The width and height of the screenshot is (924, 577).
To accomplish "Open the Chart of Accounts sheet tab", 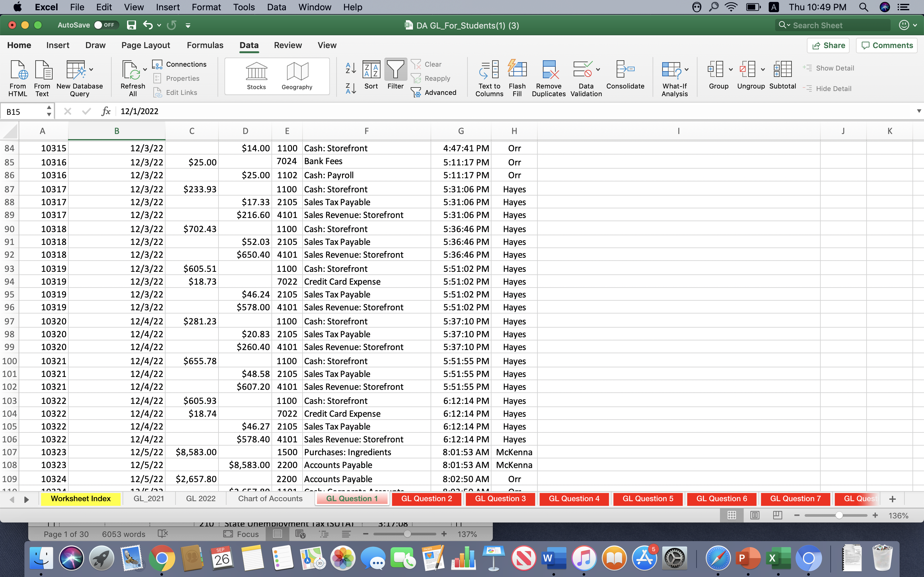I will [x=270, y=498].
